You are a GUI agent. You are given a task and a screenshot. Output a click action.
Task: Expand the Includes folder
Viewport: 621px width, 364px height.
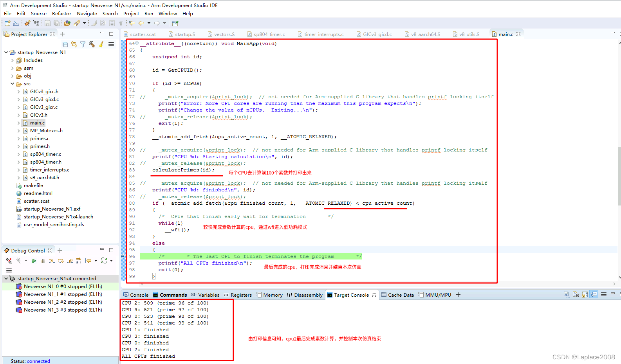tap(12, 60)
